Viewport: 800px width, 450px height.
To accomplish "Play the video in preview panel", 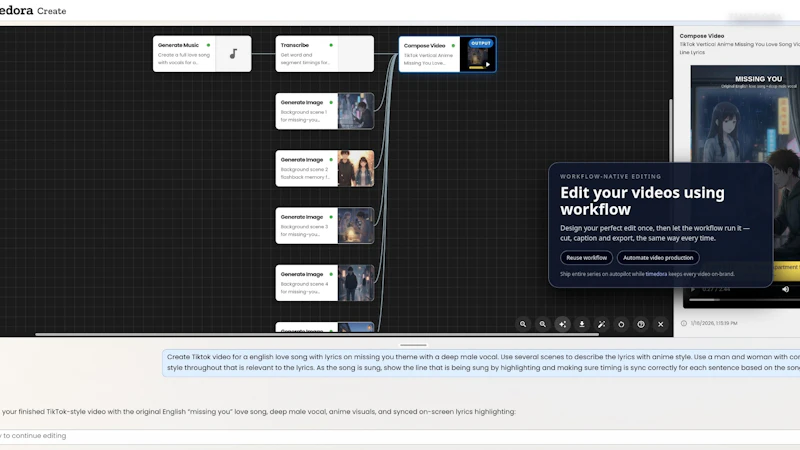I will [x=692, y=289].
